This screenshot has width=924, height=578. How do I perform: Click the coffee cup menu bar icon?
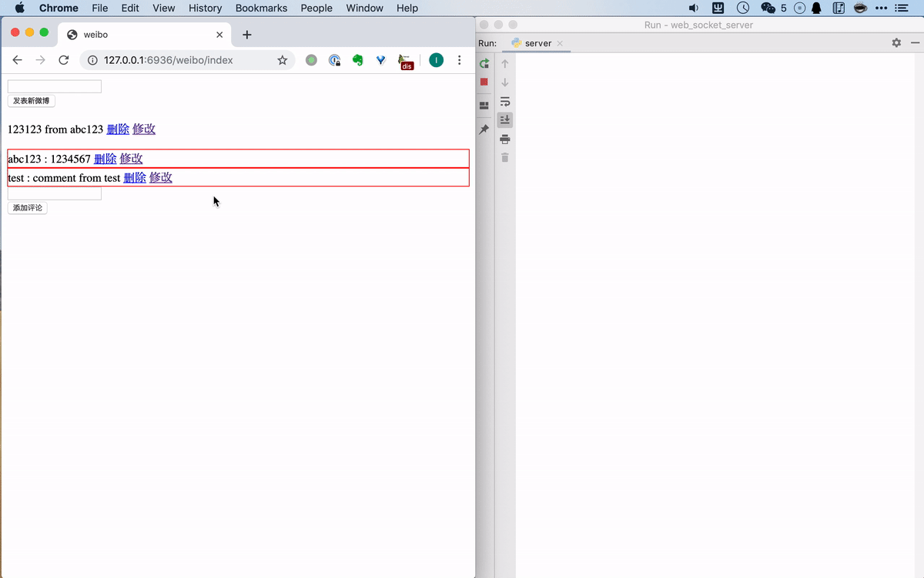tap(860, 8)
